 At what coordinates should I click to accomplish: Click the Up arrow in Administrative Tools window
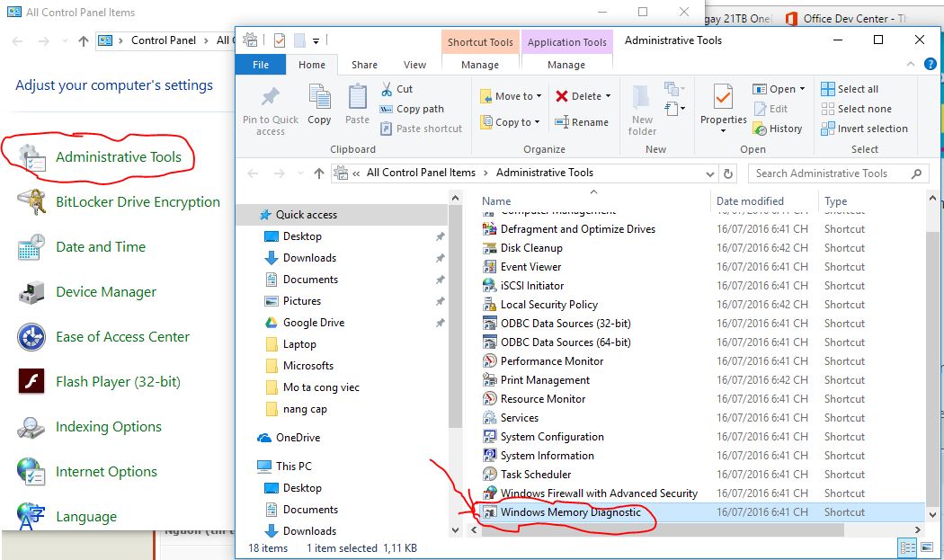pyautogui.click(x=319, y=173)
